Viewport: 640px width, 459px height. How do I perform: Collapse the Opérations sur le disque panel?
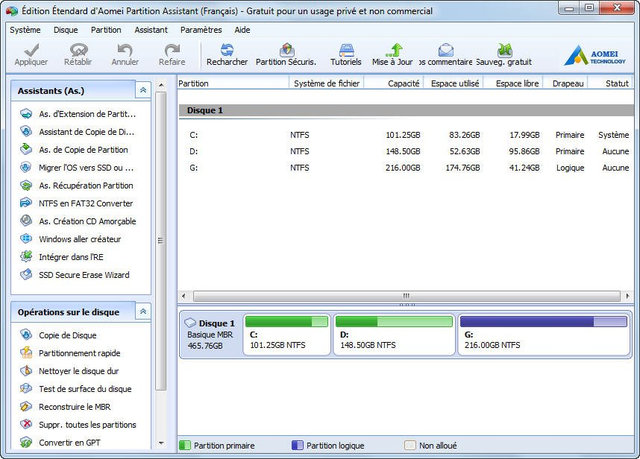pos(143,312)
